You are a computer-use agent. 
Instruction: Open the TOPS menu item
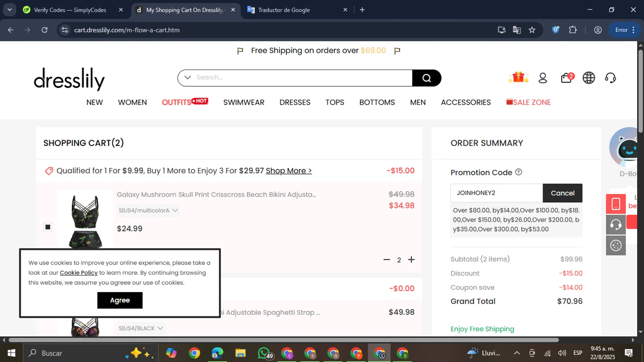pos(335,102)
